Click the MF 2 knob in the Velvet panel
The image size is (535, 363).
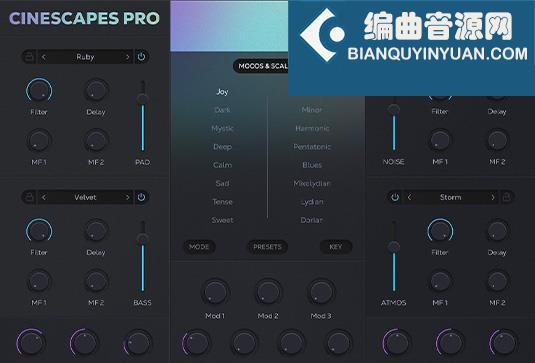pos(96,281)
